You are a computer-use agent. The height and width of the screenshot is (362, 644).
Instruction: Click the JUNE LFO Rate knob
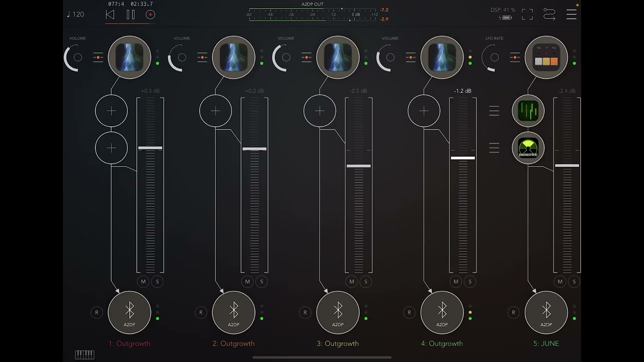[494, 57]
